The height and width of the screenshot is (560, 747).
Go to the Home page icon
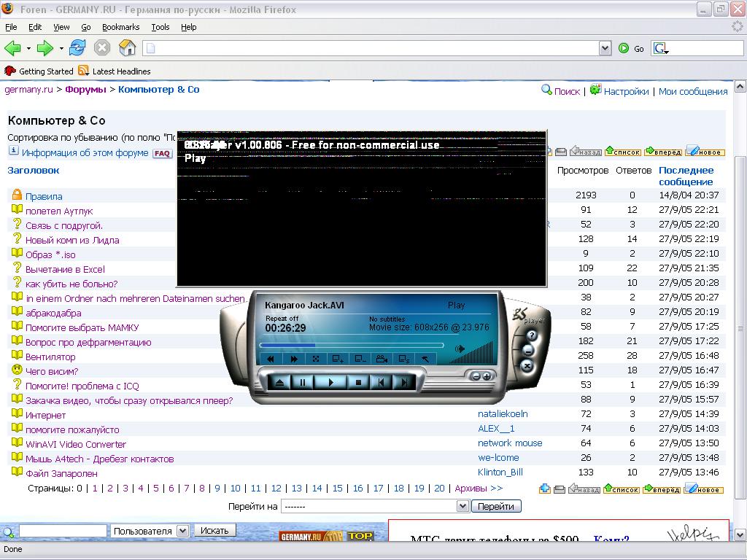click(x=127, y=47)
